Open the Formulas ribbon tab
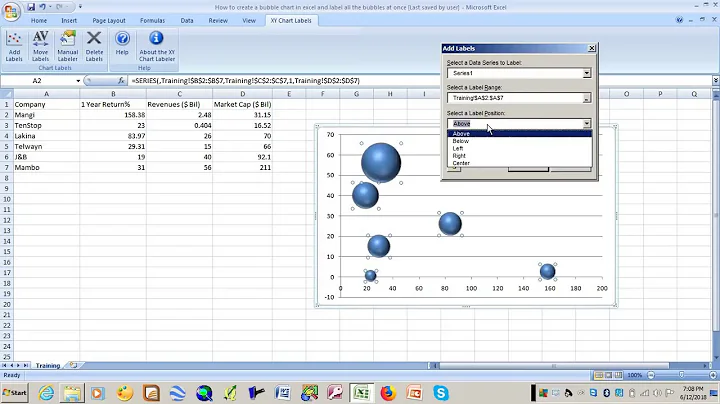720x404 pixels. pos(152,21)
